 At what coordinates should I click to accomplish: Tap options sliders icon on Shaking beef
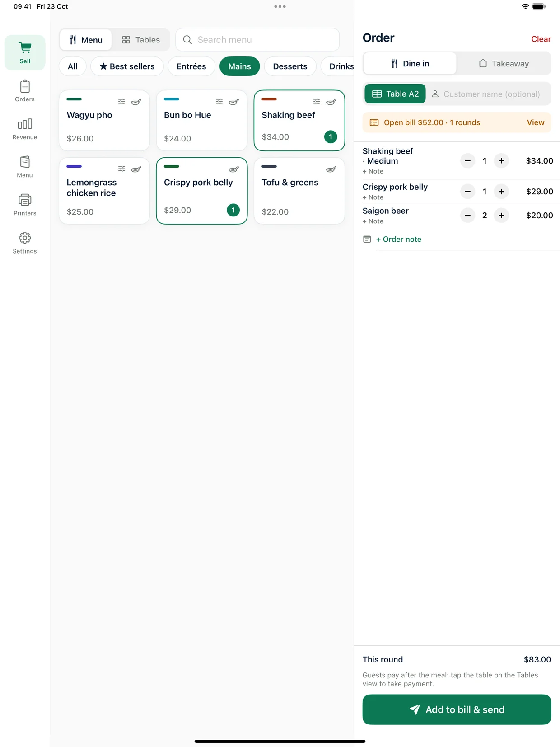coord(317,102)
